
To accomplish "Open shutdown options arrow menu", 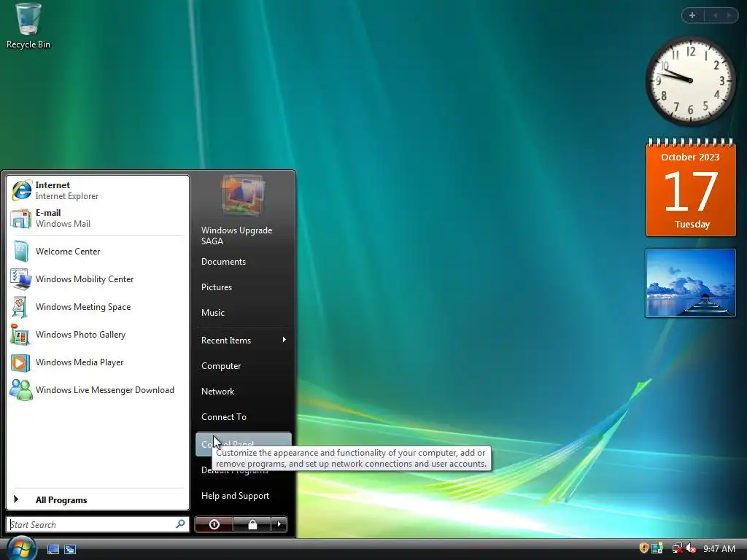I will pos(279,524).
